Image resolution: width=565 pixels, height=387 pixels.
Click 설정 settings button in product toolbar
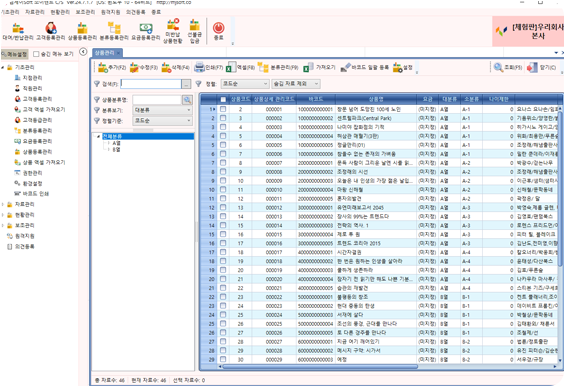point(403,67)
